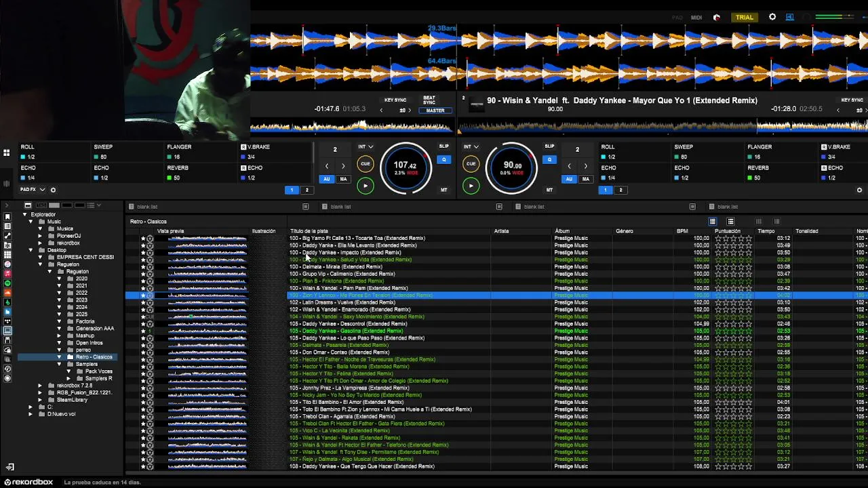Open INT dropdown on deck 2
This screenshot has width=868, height=488.
click(471, 146)
